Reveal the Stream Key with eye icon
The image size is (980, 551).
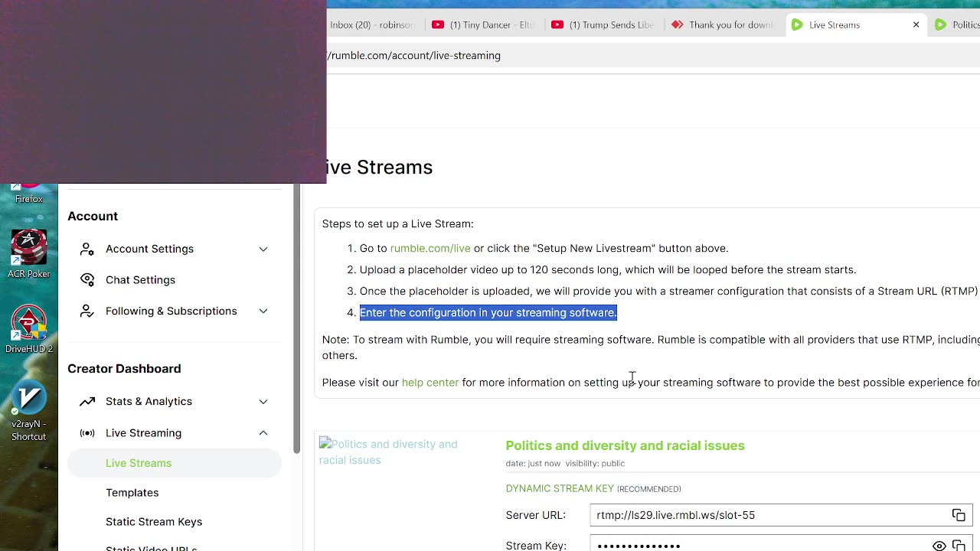(939, 546)
